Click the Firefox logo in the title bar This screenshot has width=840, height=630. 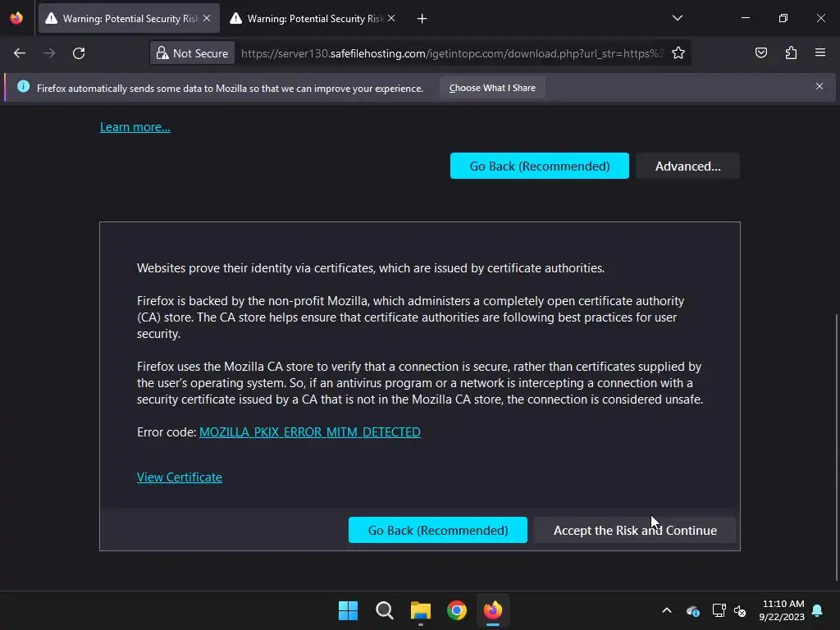16,18
